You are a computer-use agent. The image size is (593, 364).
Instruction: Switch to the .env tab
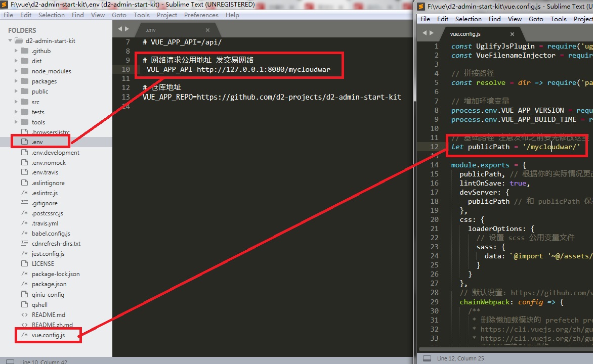coord(150,30)
